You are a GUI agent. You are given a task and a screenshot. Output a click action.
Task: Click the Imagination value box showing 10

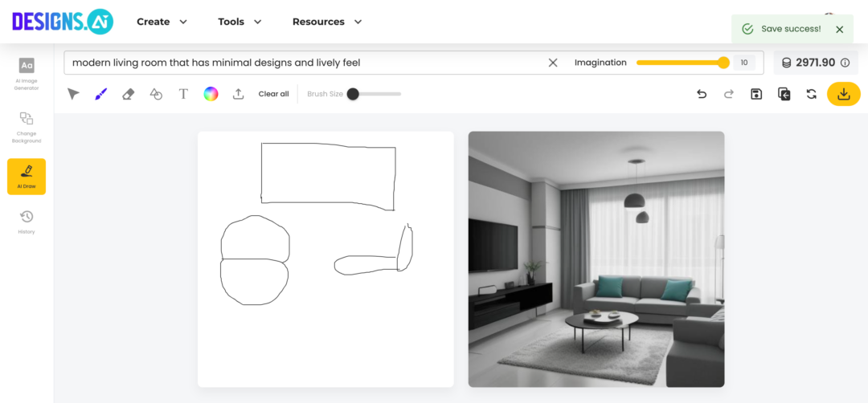pos(744,63)
